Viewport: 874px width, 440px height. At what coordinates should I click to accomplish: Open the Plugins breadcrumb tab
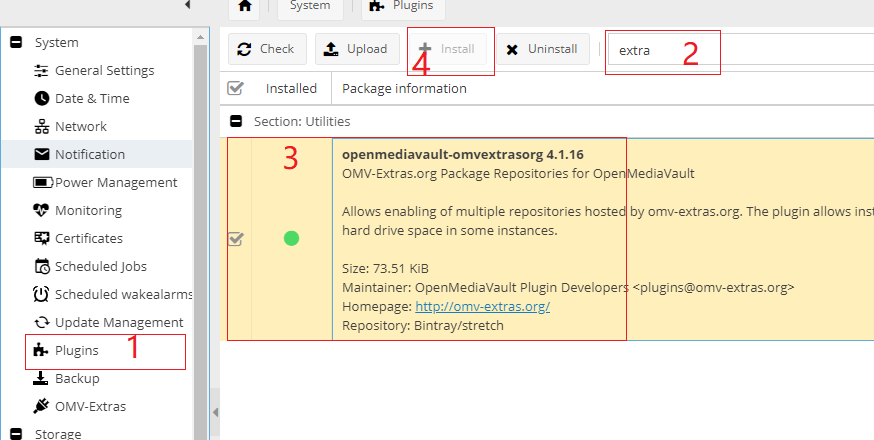[402, 6]
